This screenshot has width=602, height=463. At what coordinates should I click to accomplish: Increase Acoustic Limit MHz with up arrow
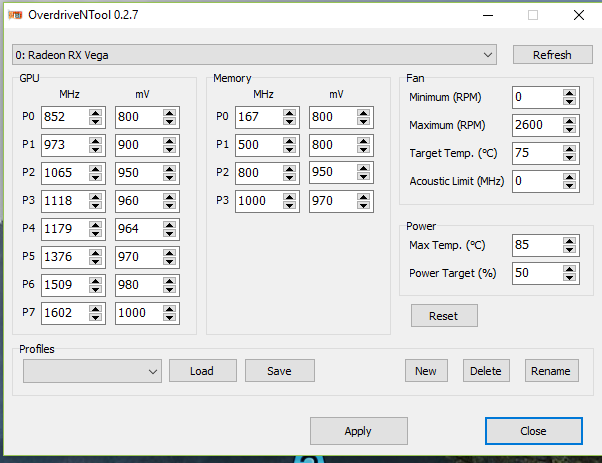(569, 177)
